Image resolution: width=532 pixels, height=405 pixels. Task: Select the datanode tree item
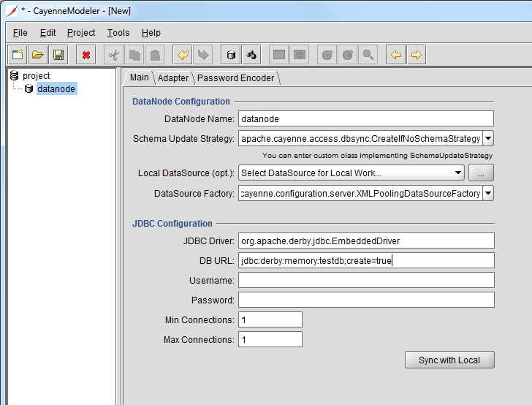[56, 88]
